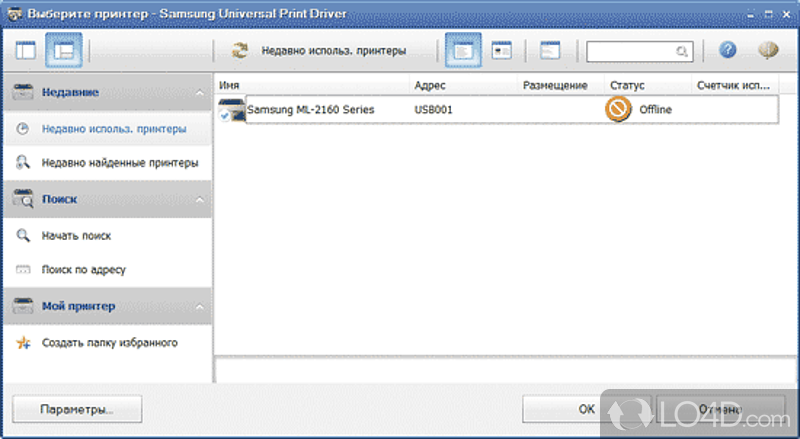Screen dimensions: 800x439
Task: Click the Samsung ML-2160 Series printer icon
Action: click(x=232, y=110)
